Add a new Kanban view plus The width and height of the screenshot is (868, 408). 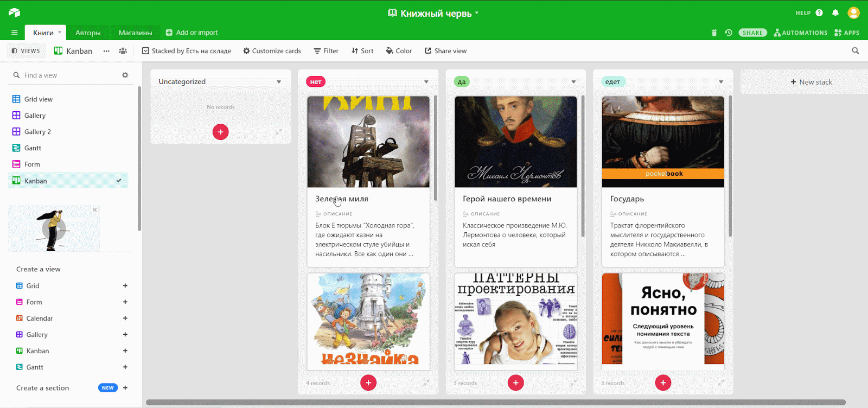point(125,350)
